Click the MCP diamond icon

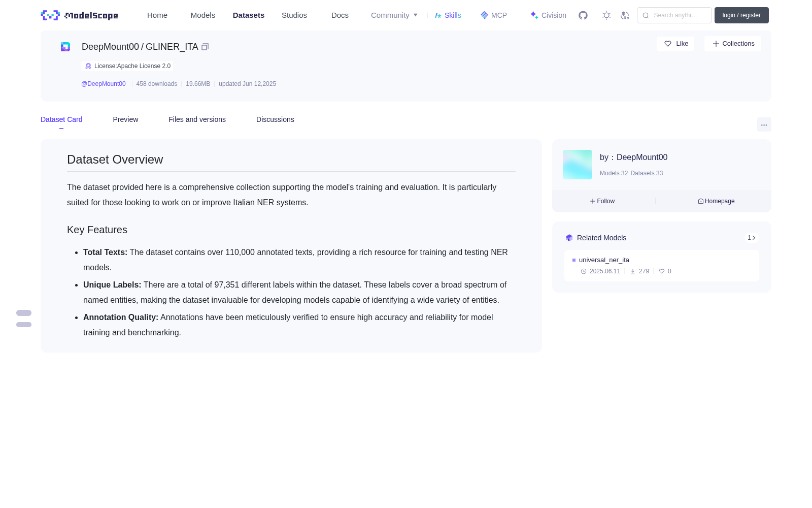(x=484, y=15)
